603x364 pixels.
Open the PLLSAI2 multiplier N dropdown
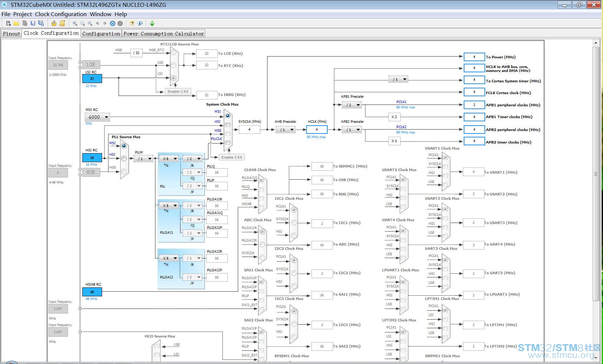click(169, 258)
